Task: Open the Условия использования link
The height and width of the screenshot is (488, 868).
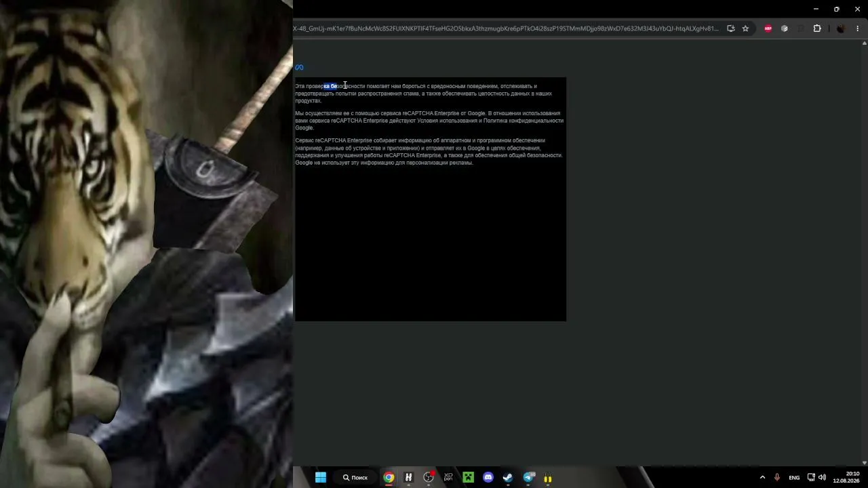Action: click(x=448, y=121)
